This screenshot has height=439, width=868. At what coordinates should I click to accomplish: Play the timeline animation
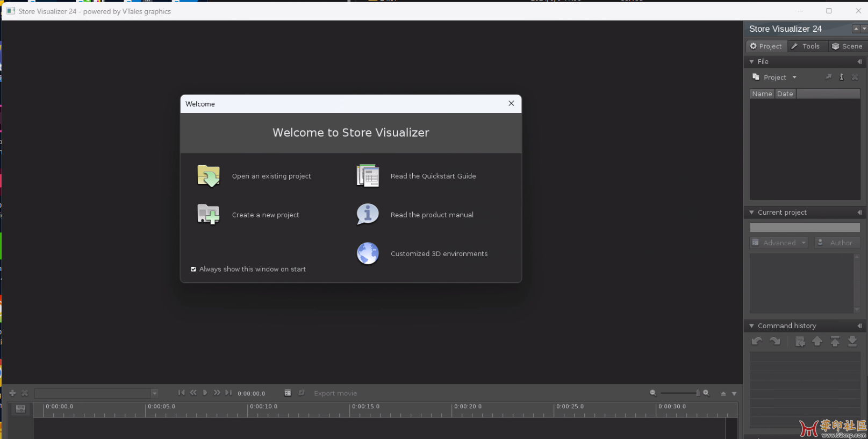click(205, 393)
